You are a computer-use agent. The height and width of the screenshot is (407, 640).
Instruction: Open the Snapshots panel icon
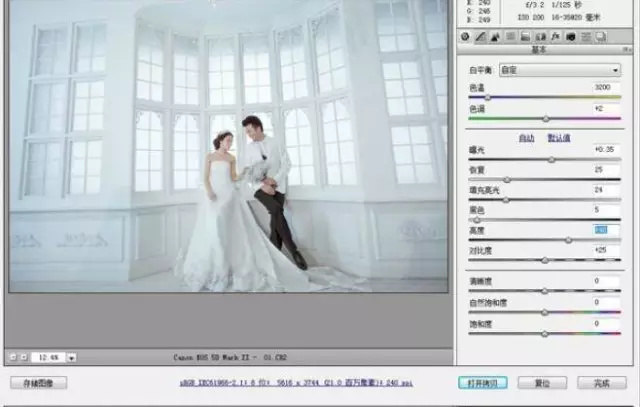601,37
